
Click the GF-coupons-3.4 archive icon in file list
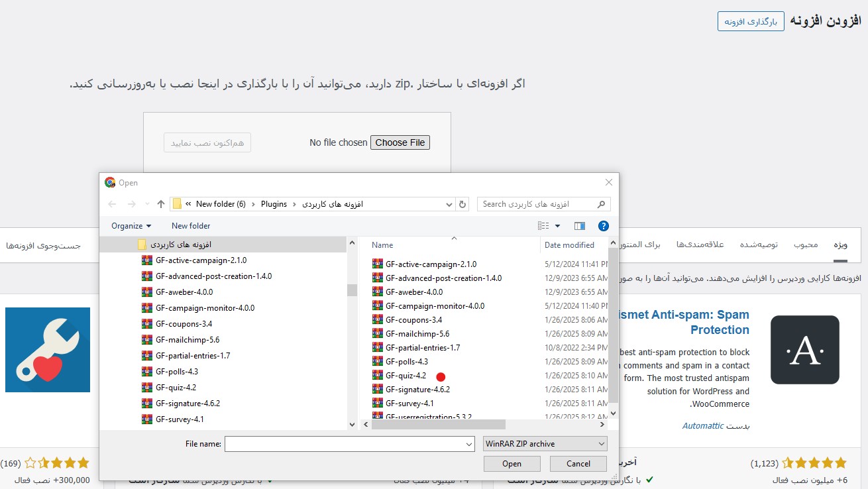click(x=378, y=320)
